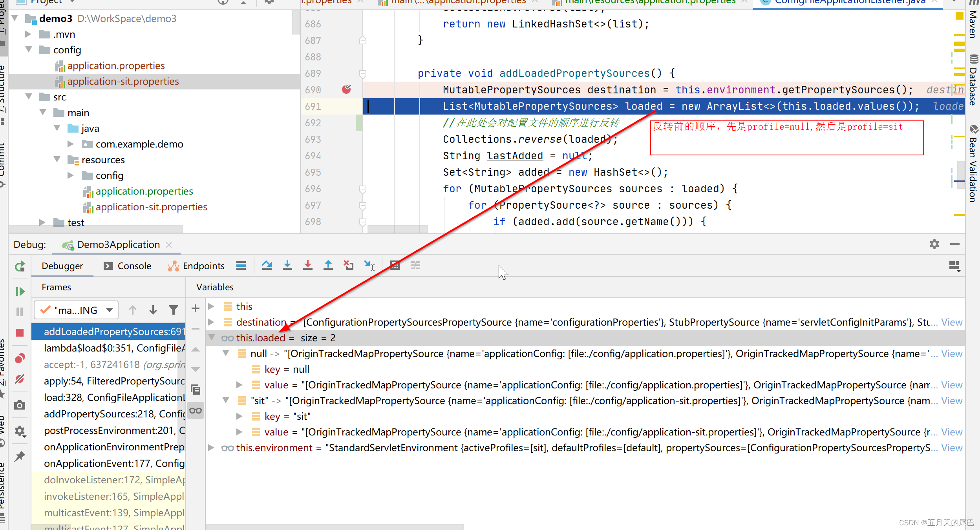Image resolution: width=980 pixels, height=530 pixels.
Task: Stop debugging with red square icon
Action: pyautogui.click(x=20, y=333)
